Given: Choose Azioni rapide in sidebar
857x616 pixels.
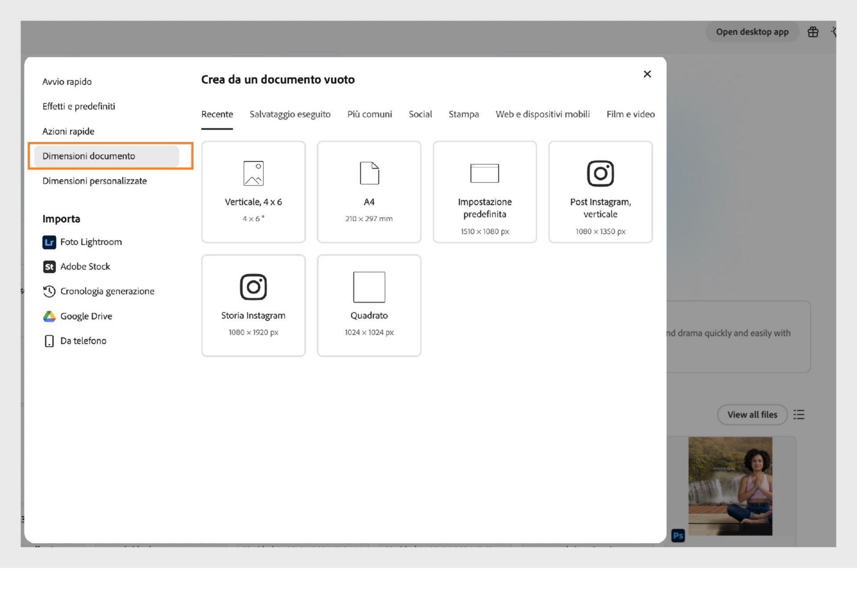Looking at the screenshot, I should tap(68, 131).
